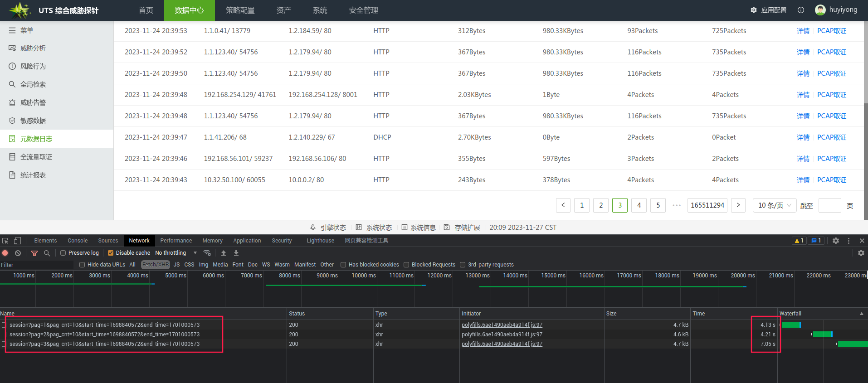This screenshot has width=868, height=383.
Task: Toggle DevTools device toolbar icon
Action: coord(17,241)
